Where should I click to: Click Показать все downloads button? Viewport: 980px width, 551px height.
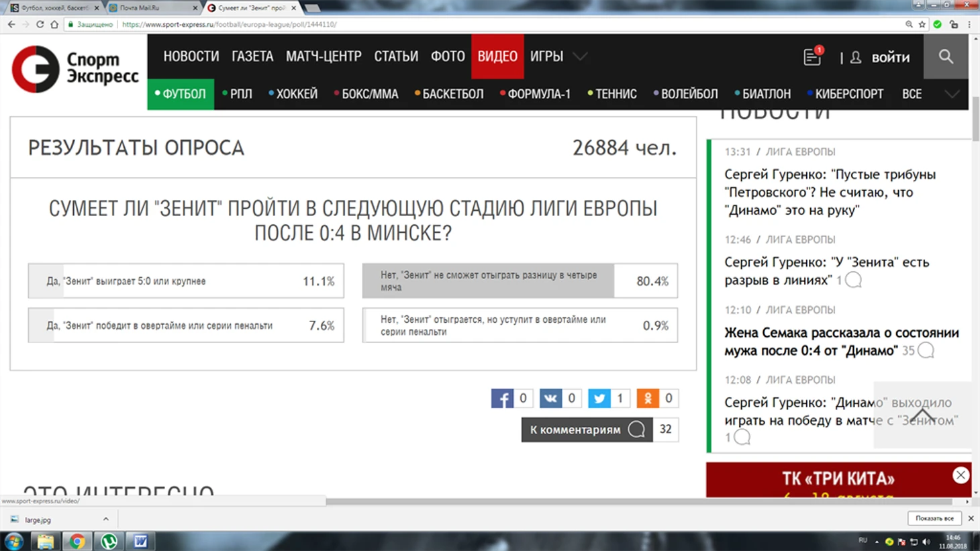(x=934, y=518)
